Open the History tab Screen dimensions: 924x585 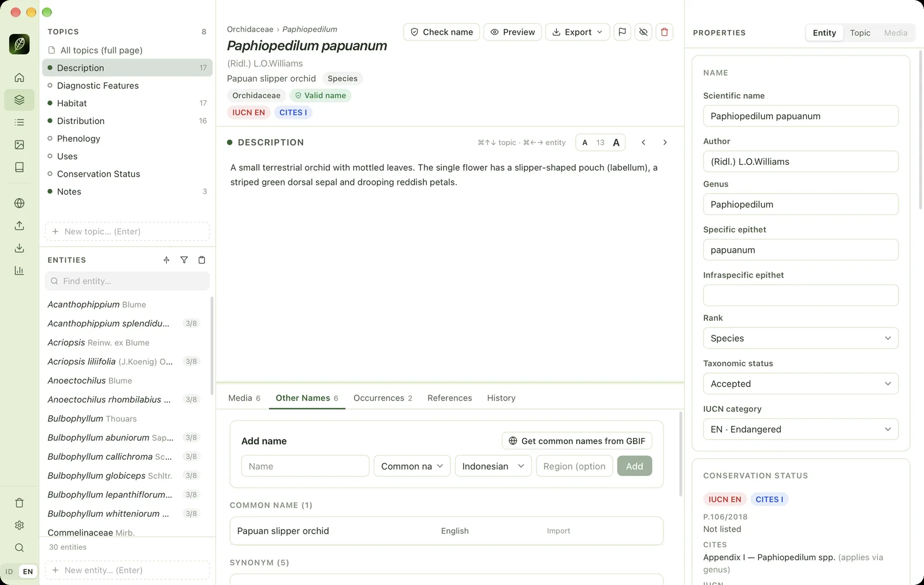[501, 398]
